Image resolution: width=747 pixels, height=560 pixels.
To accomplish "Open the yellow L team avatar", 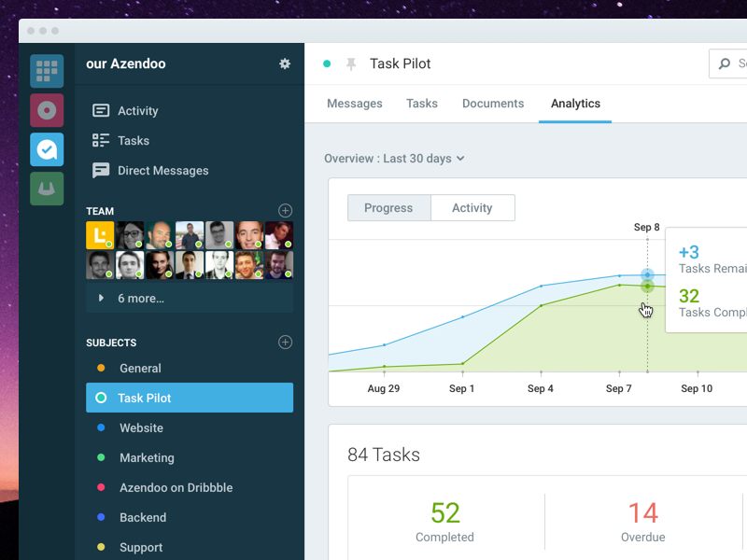I will [100, 235].
